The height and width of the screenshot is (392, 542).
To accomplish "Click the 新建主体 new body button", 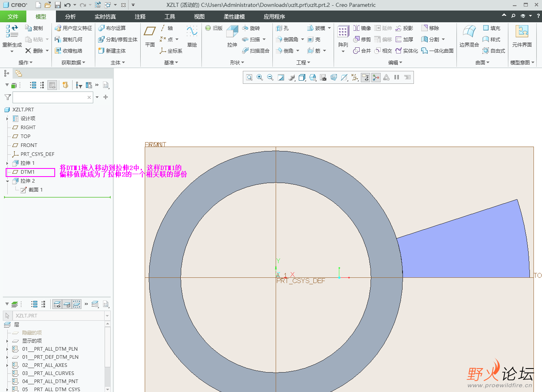I will (x=112, y=51).
